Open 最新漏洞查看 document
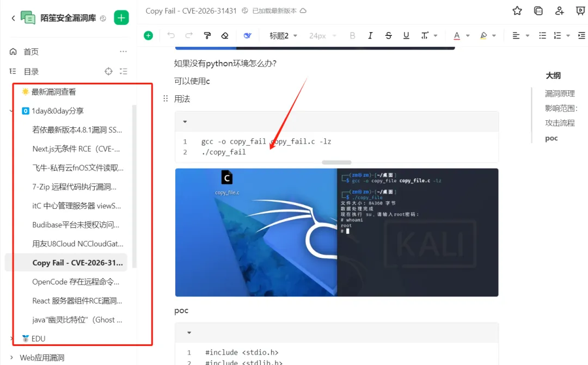The image size is (588, 365). click(53, 92)
